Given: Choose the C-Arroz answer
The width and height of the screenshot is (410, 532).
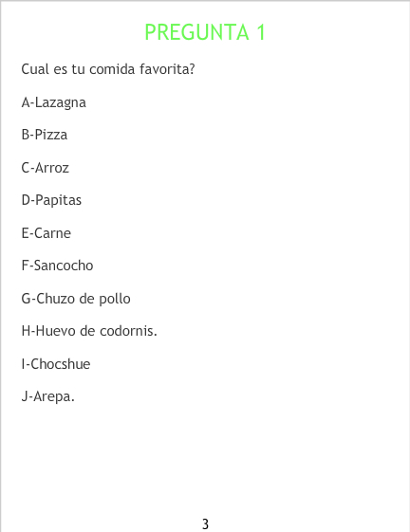Looking at the screenshot, I should (46, 168).
